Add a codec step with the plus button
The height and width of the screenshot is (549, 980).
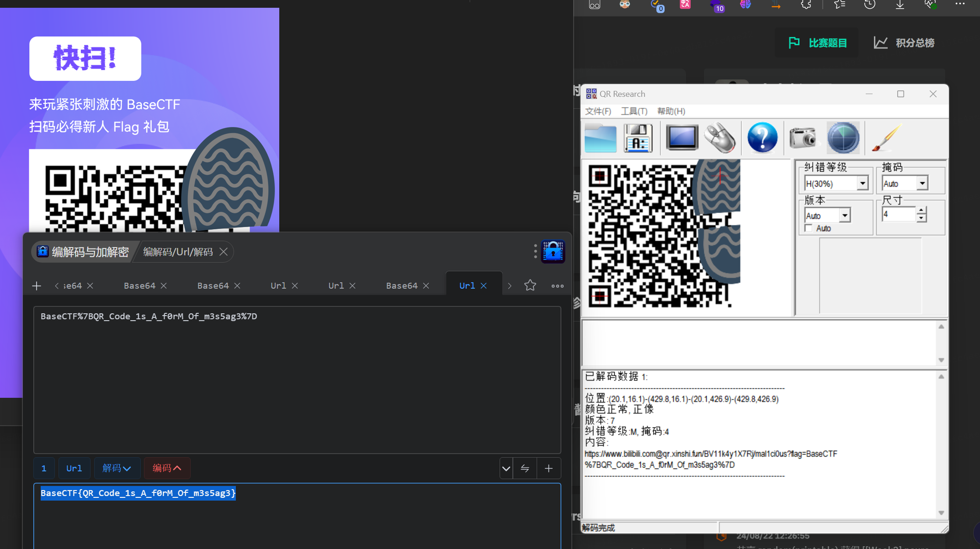coord(549,468)
